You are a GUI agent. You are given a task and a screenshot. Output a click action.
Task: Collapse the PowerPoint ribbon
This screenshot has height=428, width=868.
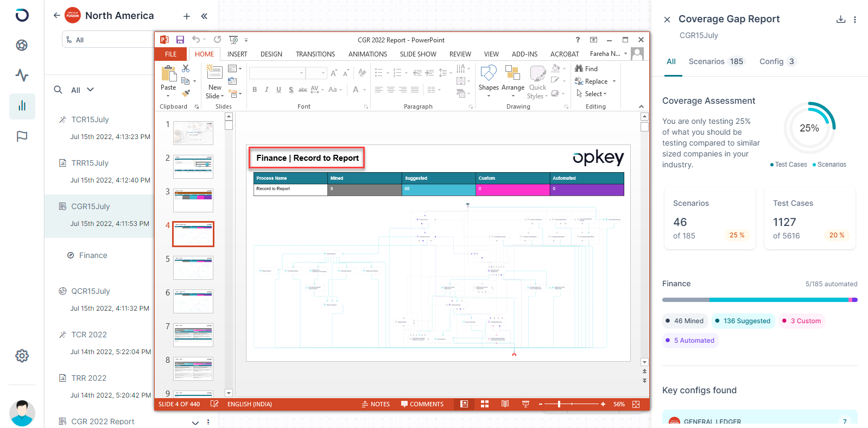(x=641, y=106)
